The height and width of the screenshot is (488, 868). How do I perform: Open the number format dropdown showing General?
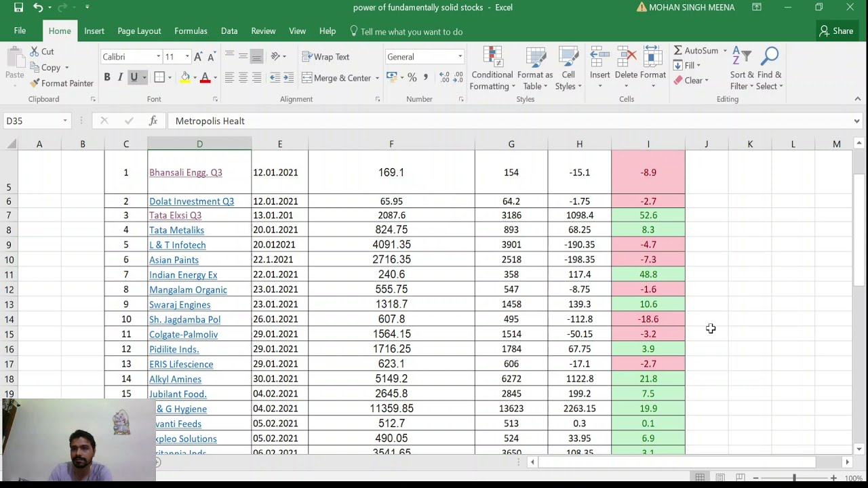(x=460, y=57)
